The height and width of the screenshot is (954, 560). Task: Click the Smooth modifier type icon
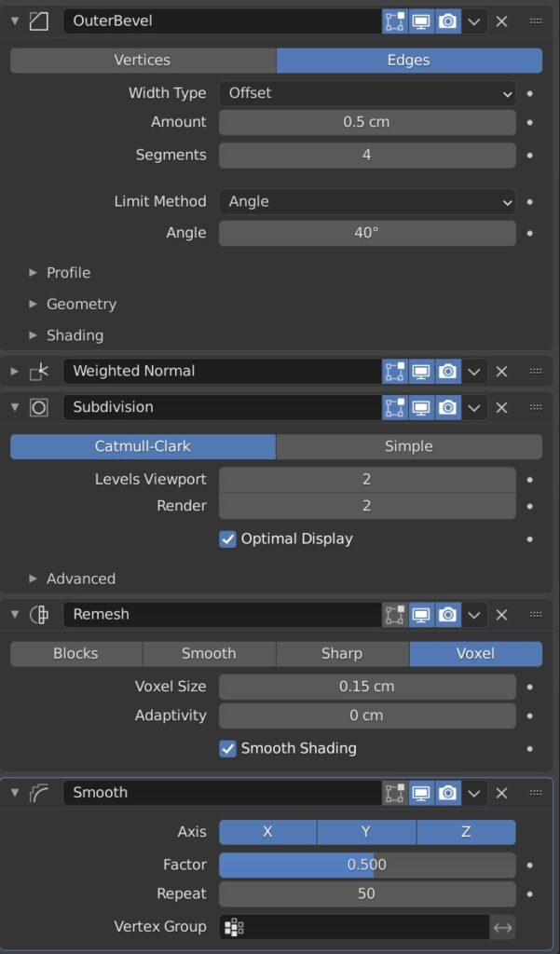tap(37, 792)
